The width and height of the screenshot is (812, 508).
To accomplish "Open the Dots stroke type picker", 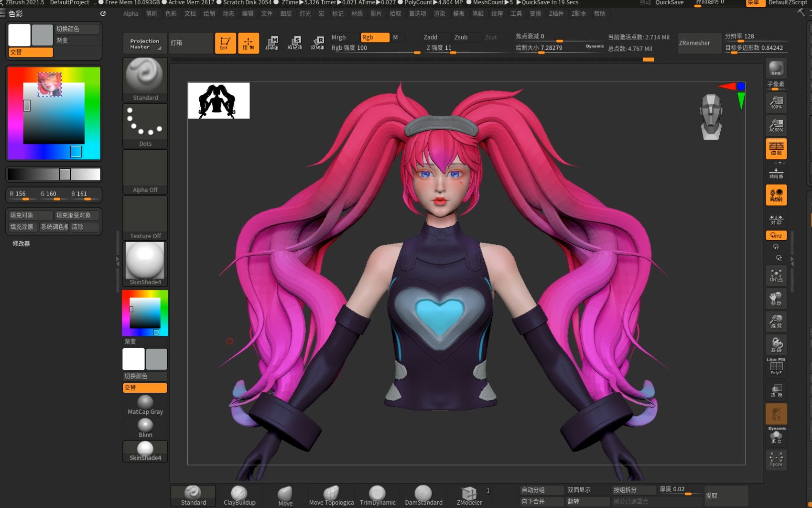I will coord(145,126).
